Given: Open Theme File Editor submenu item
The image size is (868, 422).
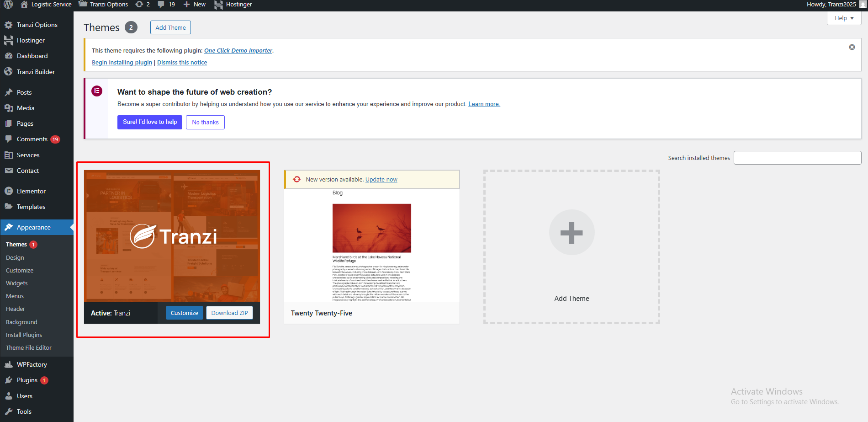Looking at the screenshot, I should (x=29, y=347).
